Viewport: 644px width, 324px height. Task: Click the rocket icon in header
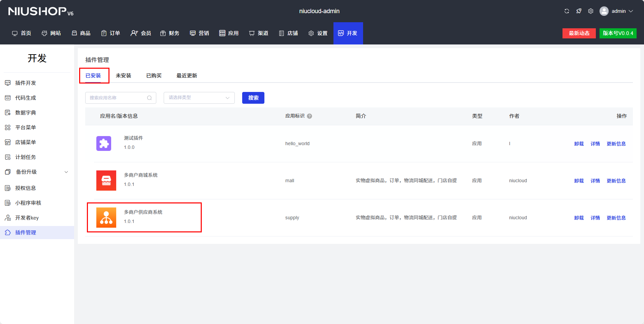point(579,11)
